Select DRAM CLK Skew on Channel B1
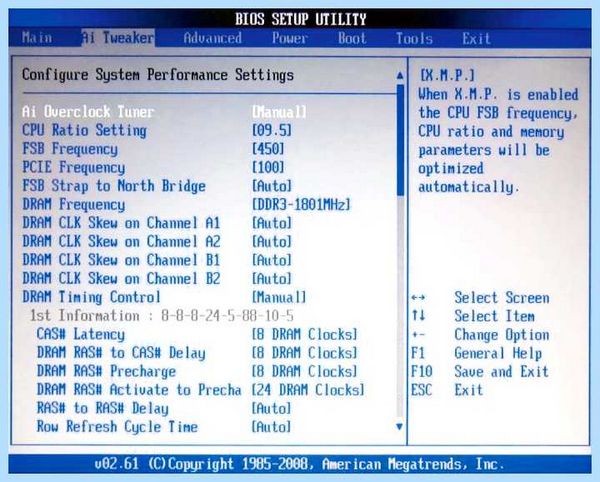 121,260
